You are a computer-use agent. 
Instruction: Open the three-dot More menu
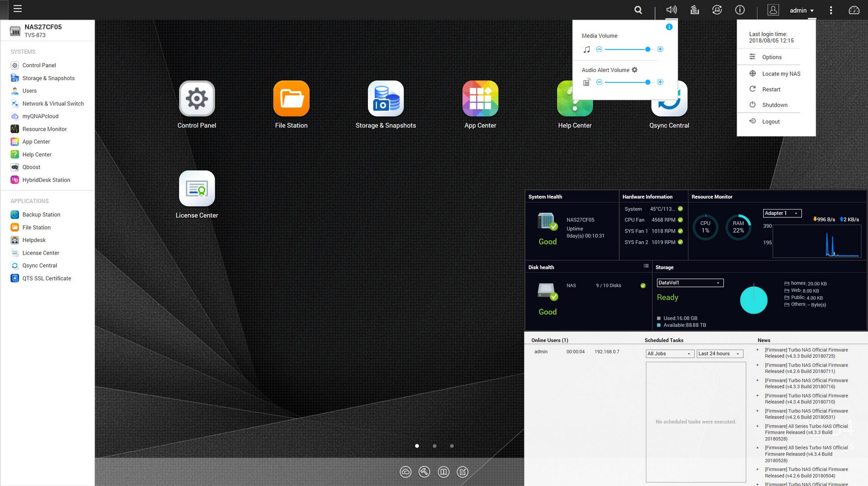coord(831,10)
